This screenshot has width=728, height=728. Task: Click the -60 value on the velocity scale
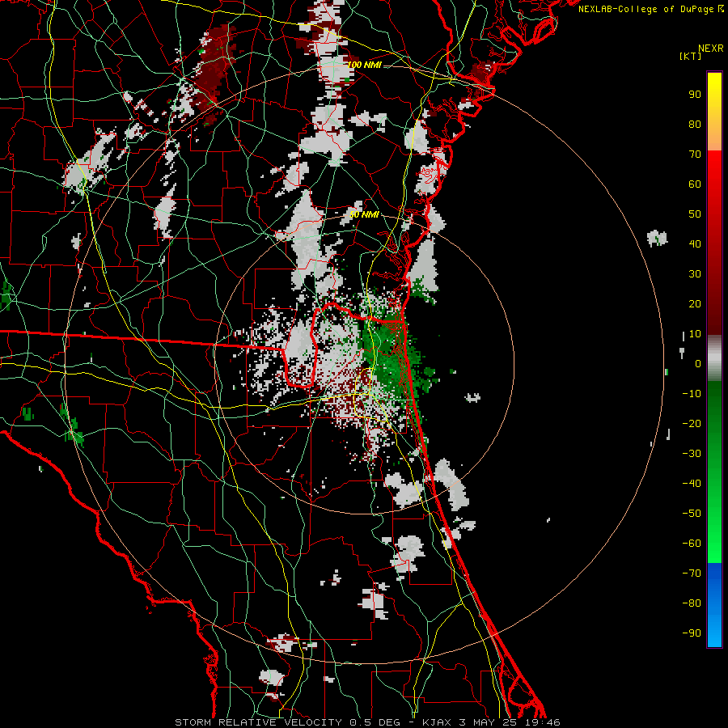click(x=692, y=544)
